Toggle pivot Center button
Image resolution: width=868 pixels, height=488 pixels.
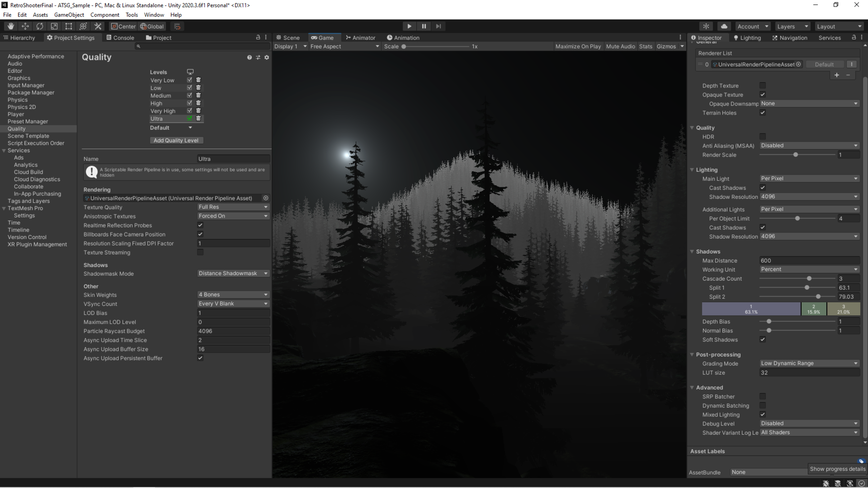(x=123, y=26)
